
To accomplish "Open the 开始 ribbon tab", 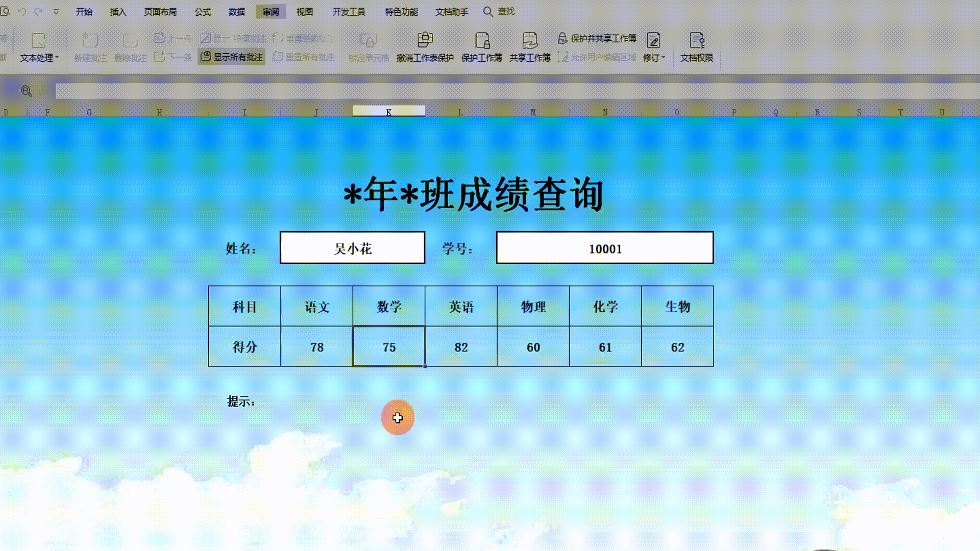I will 84,12.
